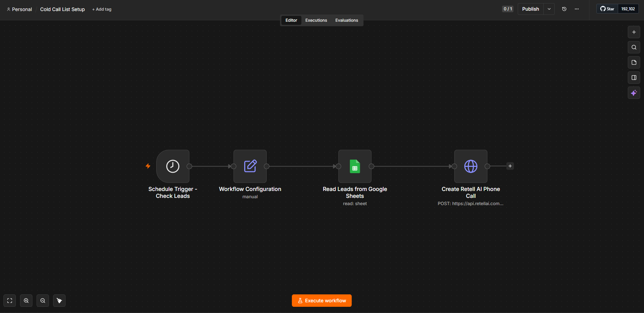Switch to the Editor tab
644x313 pixels.
[x=291, y=20]
